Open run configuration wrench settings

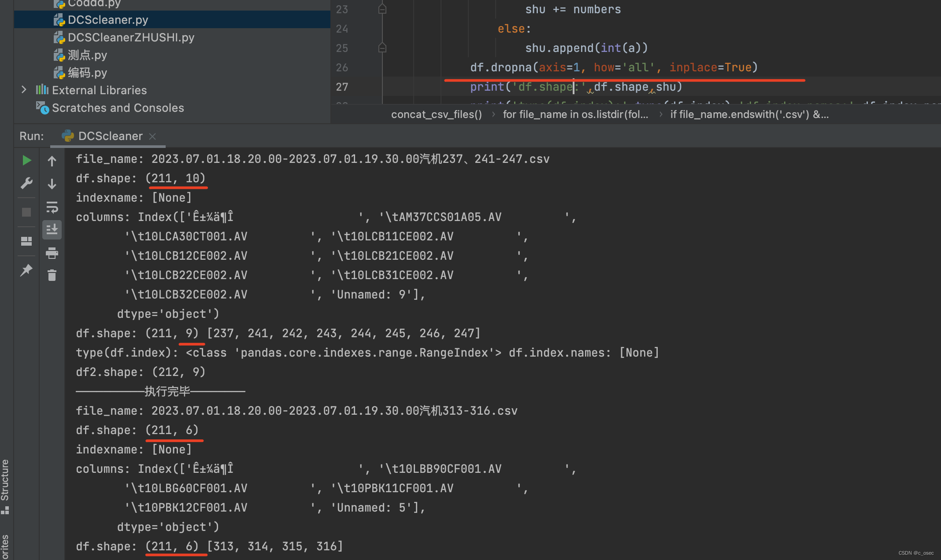click(x=26, y=183)
